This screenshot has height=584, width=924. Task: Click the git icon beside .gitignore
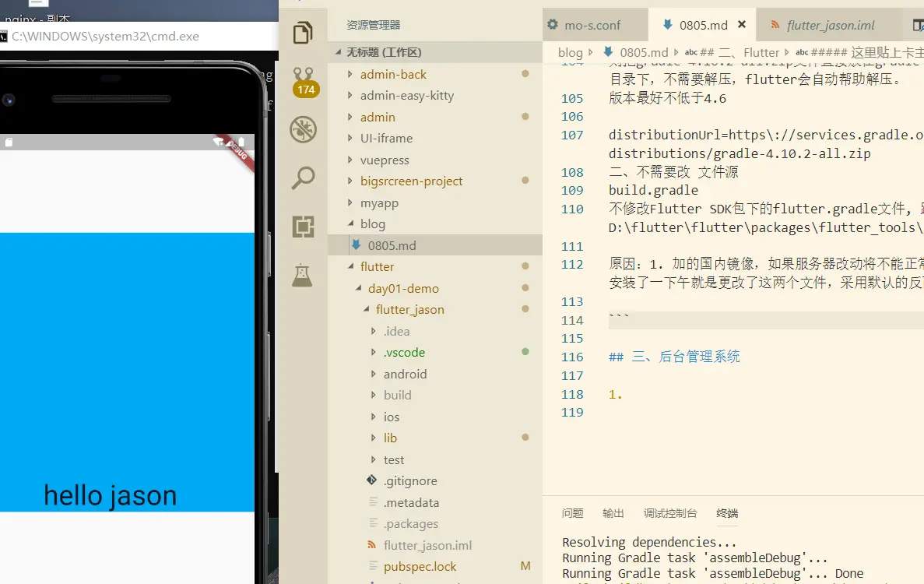coord(371,480)
